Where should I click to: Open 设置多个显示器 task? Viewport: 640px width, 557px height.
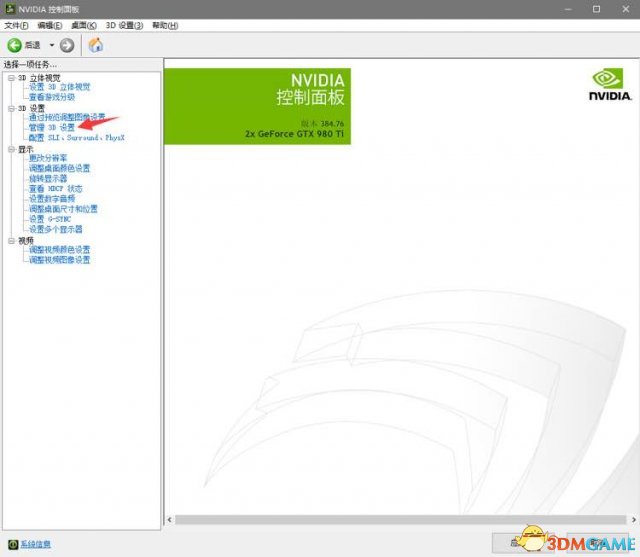[56, 229]
